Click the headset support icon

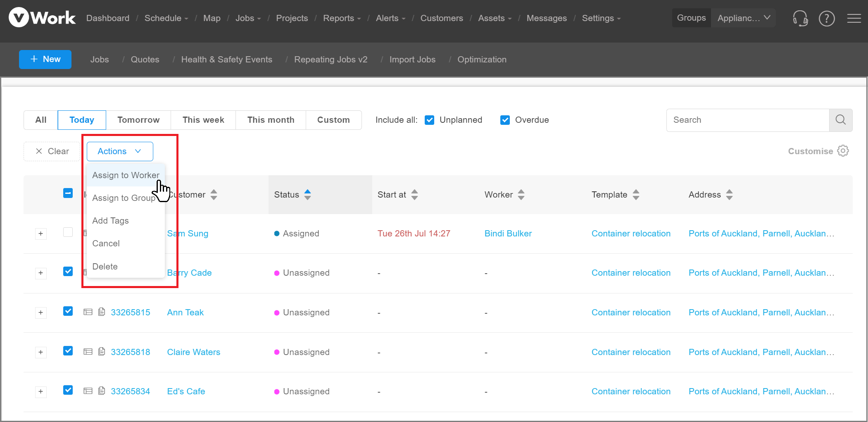click(800, 18)
